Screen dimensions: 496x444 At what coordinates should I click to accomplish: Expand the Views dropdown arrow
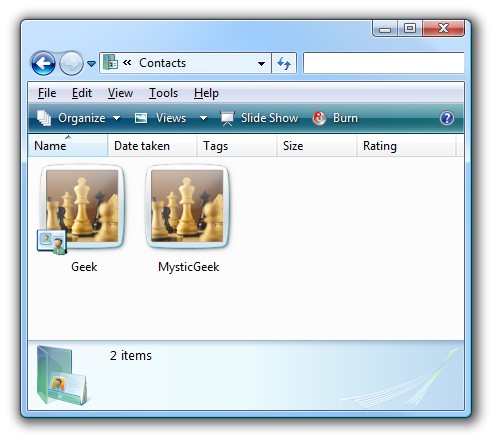[x=203, y=118]
